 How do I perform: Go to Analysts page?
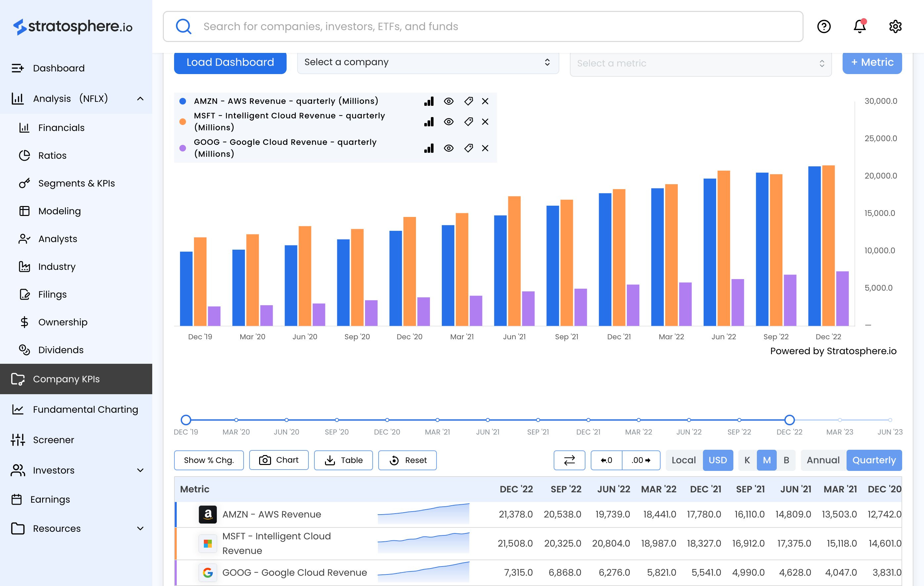point(76,239)
